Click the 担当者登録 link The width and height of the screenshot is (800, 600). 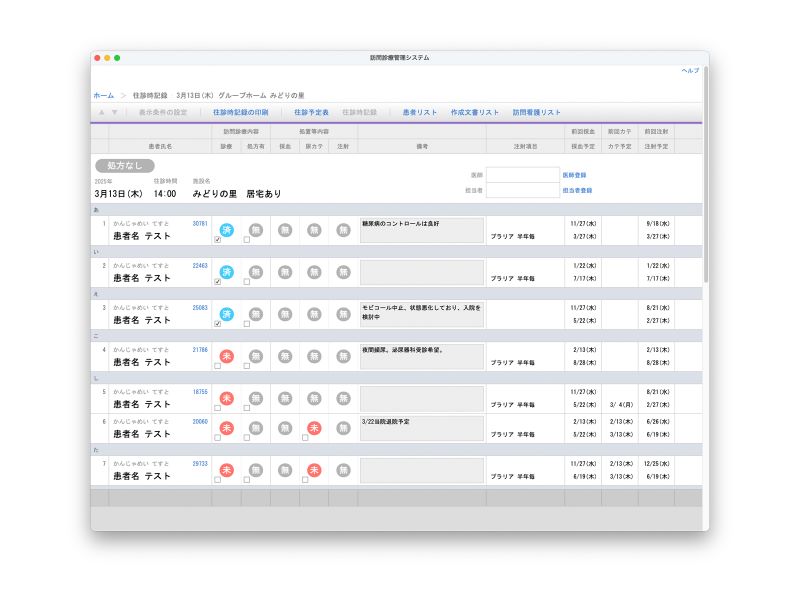coord(578,190)
